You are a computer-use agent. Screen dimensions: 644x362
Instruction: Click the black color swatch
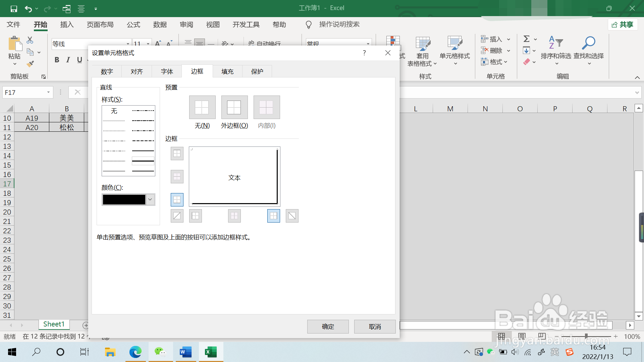124,199
